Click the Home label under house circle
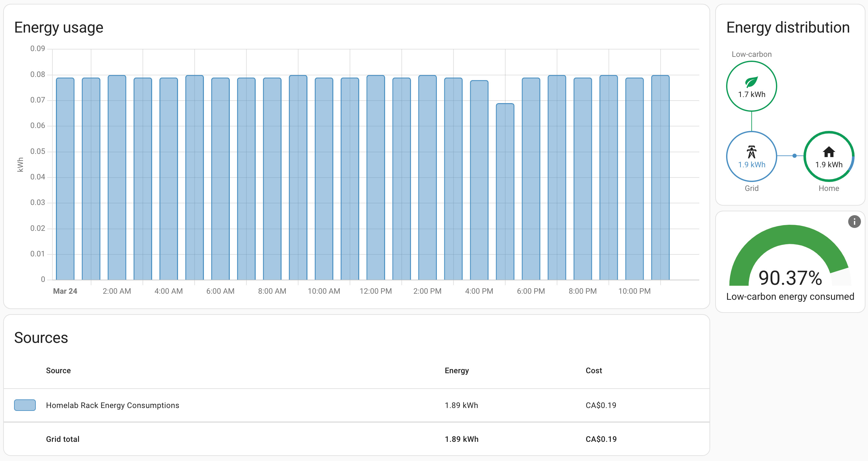This screenshot has height=461, width=868. click(x=829, y=188)
